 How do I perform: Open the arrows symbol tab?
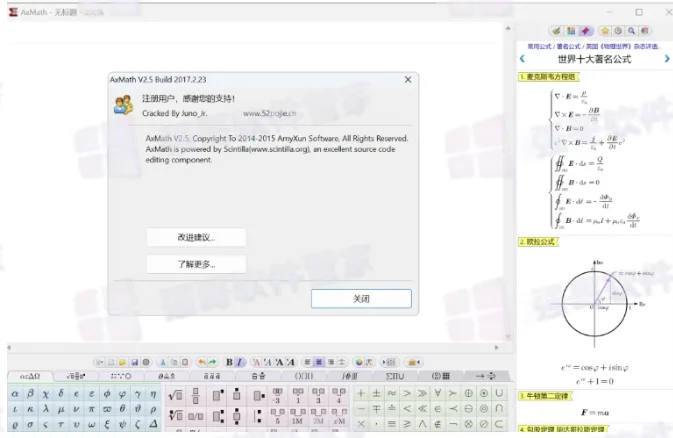tap(485, 376)
